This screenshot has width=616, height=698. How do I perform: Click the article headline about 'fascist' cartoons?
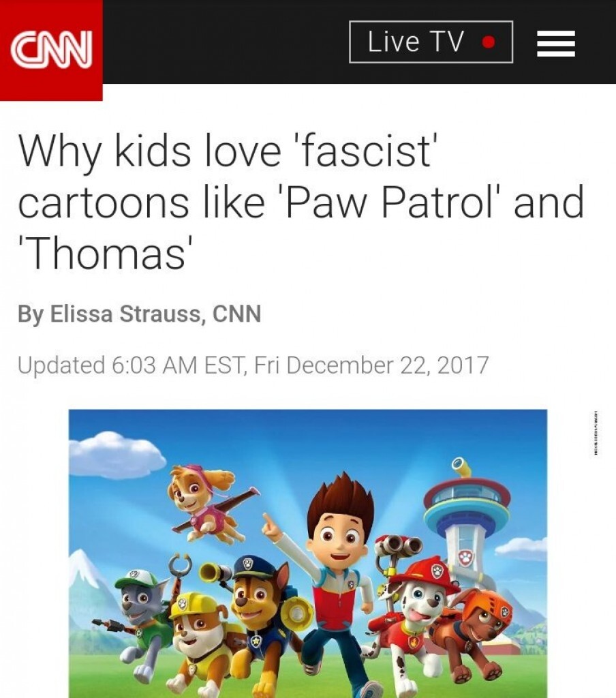(301, 202)
